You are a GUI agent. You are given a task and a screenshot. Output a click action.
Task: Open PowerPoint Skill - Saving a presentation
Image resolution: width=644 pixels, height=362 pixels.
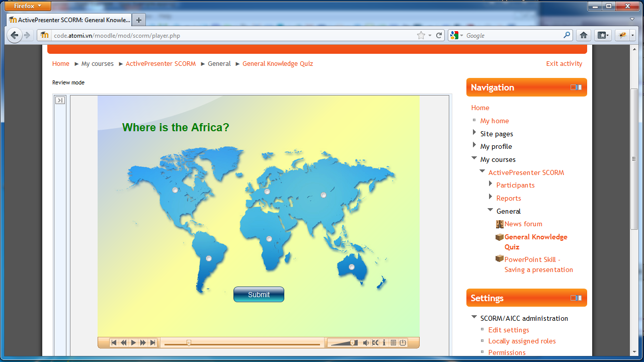[539, 264]
